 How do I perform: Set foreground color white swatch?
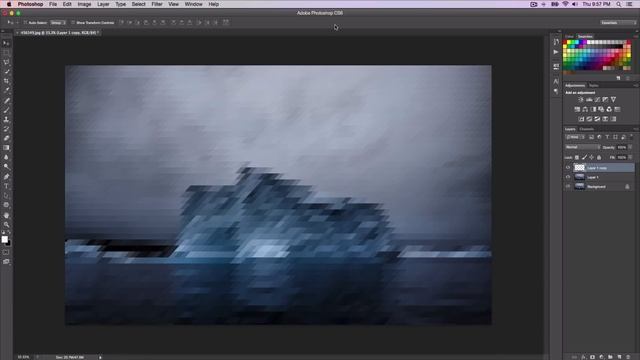[4, 239]
